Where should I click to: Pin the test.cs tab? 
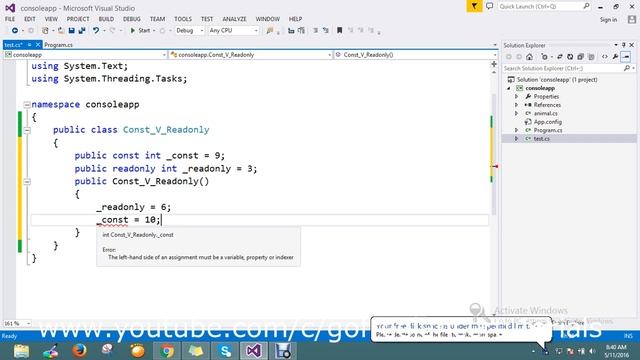pyautogui.click(x=29, y=45)
